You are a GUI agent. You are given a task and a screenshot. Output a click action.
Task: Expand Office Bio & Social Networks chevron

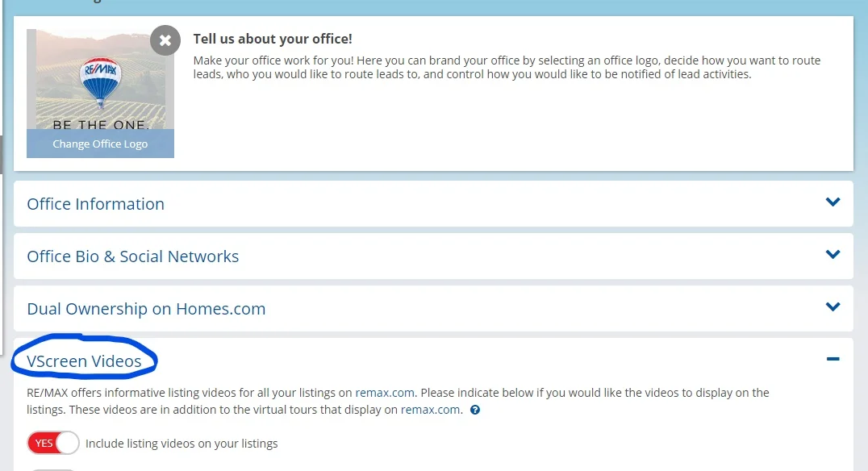(x=833, y=255)
